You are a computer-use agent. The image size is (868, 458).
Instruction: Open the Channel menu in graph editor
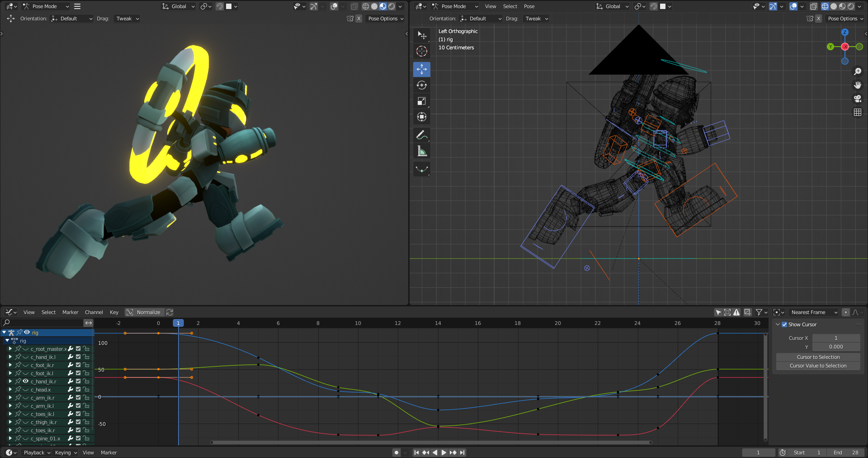click(x=94, y=312)
